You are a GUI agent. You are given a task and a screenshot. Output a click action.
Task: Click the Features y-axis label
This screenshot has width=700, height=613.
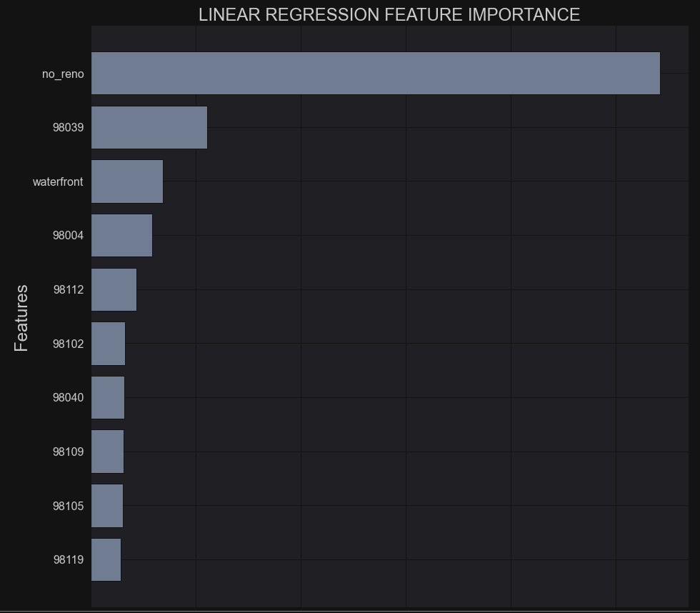pos(21,317)
